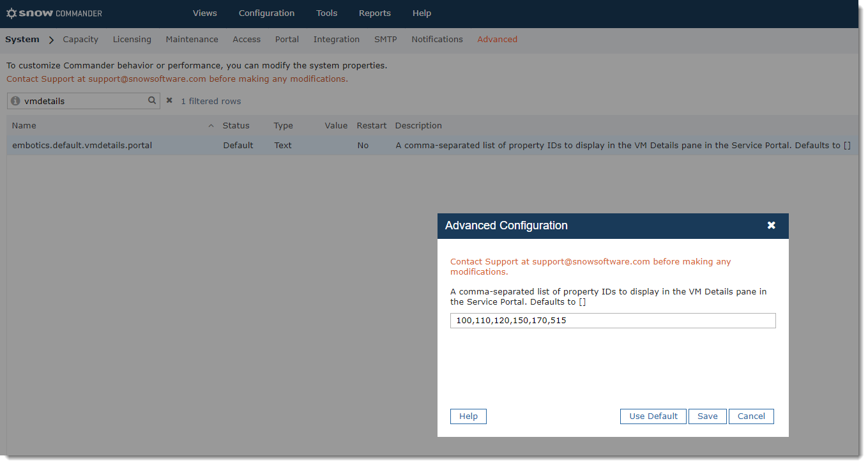Click the vmdetails search filter field
The width and height of the screenshot is (868, 465).
tap(83, 101)
